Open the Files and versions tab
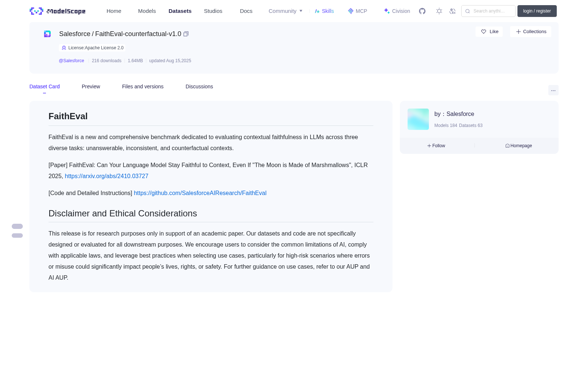The width and height of the screenshot is (588, 368). [x=143, y=86]
